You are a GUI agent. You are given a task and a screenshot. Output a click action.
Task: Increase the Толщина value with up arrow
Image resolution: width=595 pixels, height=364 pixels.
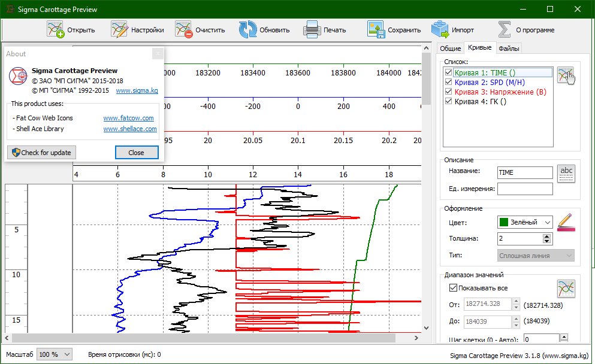pos(546,236)
